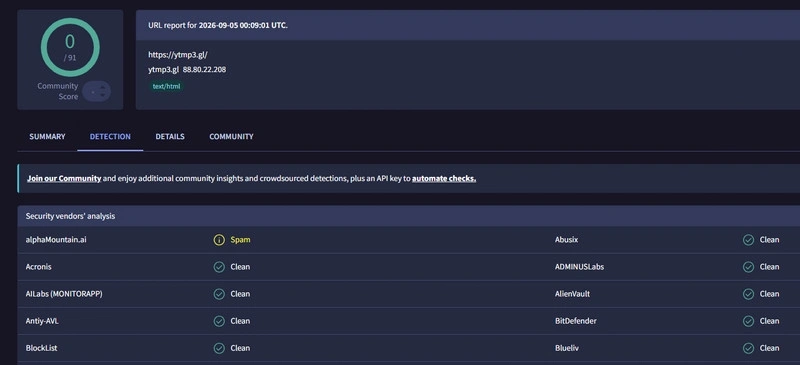Click the Clean verdict text for Acronis
800x365 pixels.
click(240, 267)
